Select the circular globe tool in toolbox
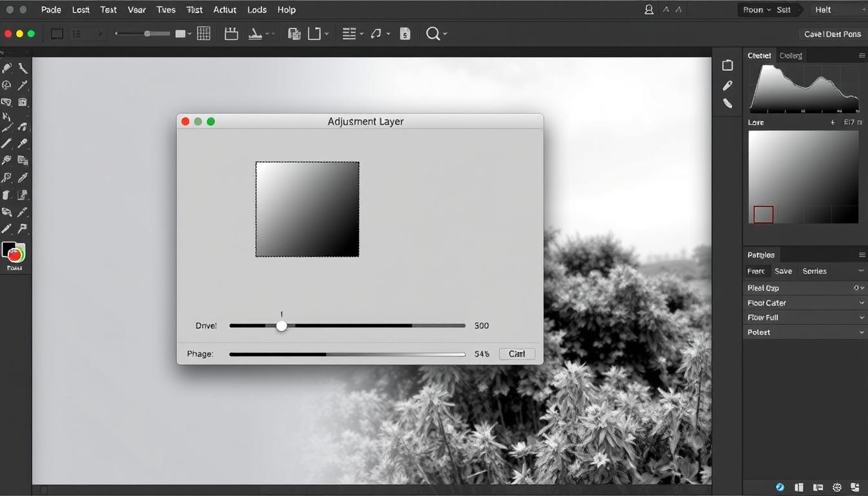Viewport: 868px width, 496px height. pos(6,85)
